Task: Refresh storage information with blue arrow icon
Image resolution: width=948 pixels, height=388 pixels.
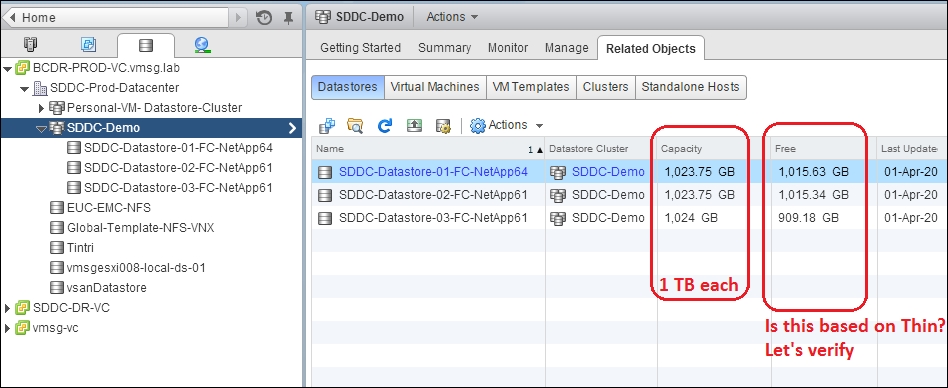Action: 385,126
